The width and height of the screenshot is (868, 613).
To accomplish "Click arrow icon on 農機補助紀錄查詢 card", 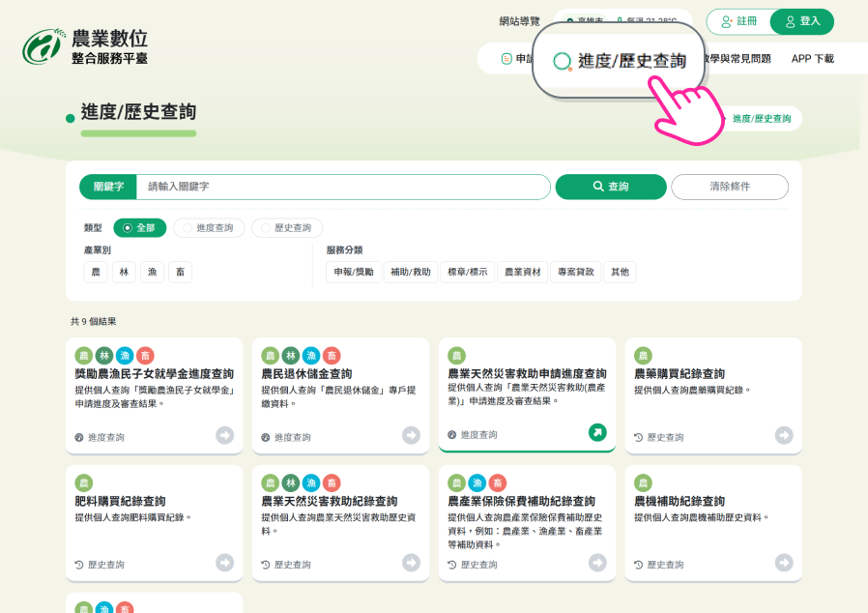I will click(784, 563).
